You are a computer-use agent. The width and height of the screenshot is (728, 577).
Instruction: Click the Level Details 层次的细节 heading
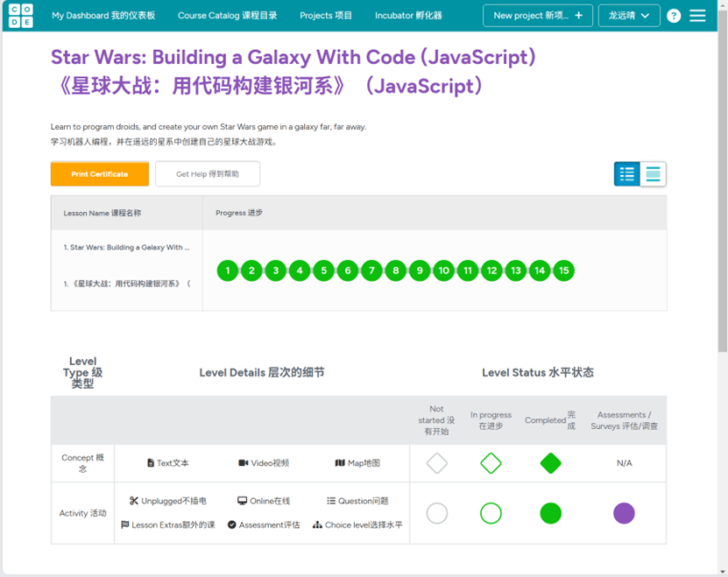tap(262, 372)
